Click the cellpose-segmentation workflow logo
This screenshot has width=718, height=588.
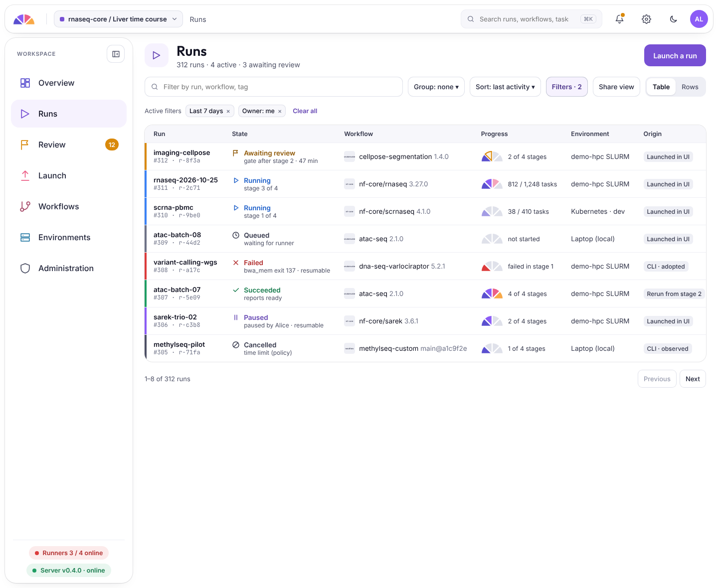350,156
